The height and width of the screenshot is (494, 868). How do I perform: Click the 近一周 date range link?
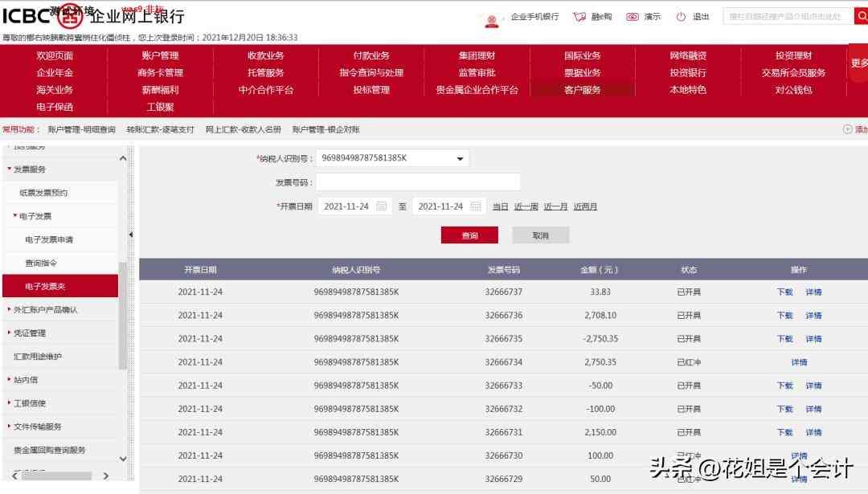click(x=526, y=206)
